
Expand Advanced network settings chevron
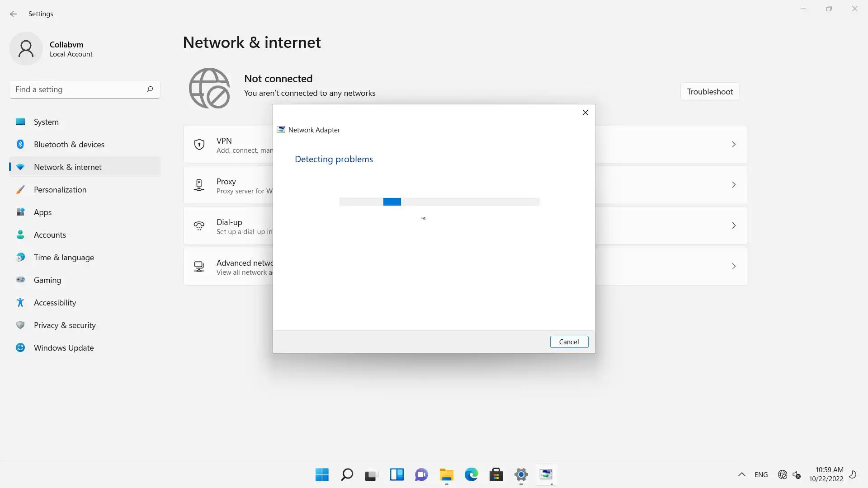point(734,266)
